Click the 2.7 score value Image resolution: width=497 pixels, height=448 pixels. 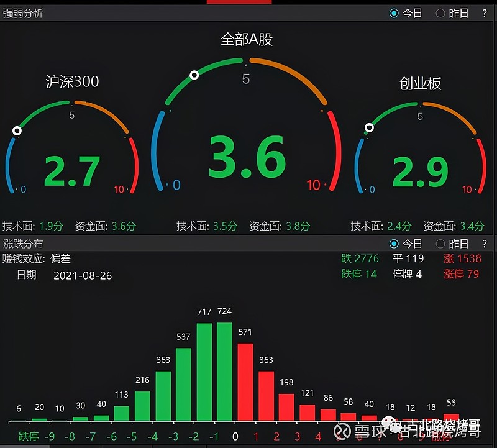pos(72,171)
